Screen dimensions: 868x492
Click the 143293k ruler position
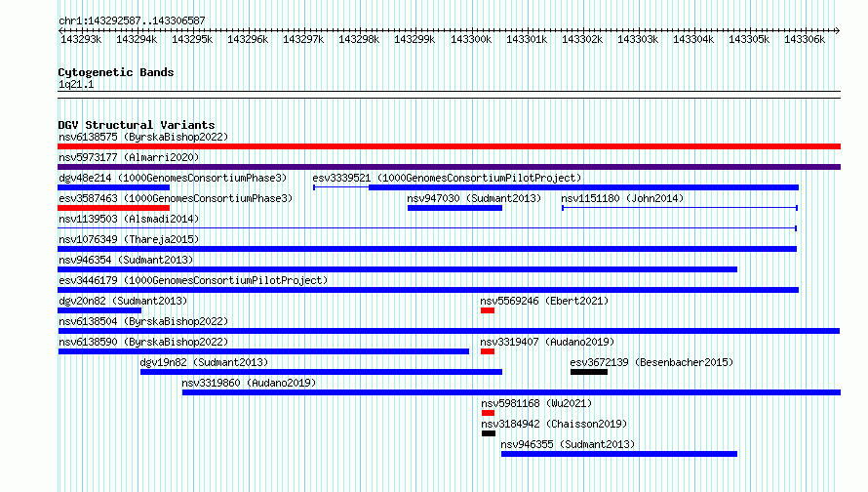81,39
